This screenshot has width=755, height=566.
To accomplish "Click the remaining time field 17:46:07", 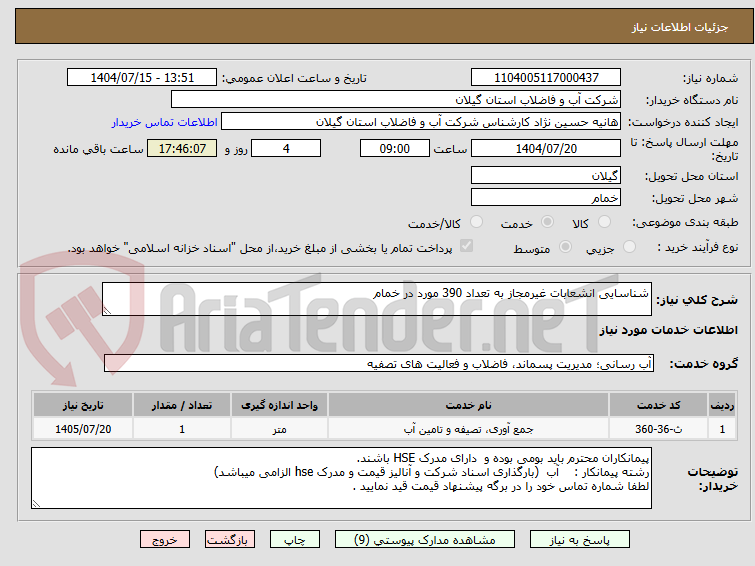I will pyautogui.click(x=182, y=148).
